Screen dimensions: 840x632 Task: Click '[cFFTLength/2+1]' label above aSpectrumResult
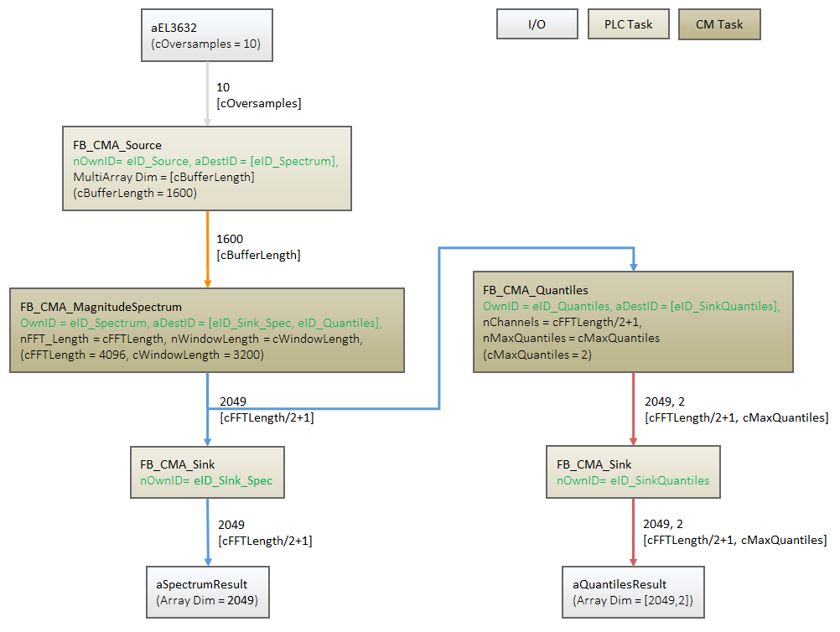point(265,541)
